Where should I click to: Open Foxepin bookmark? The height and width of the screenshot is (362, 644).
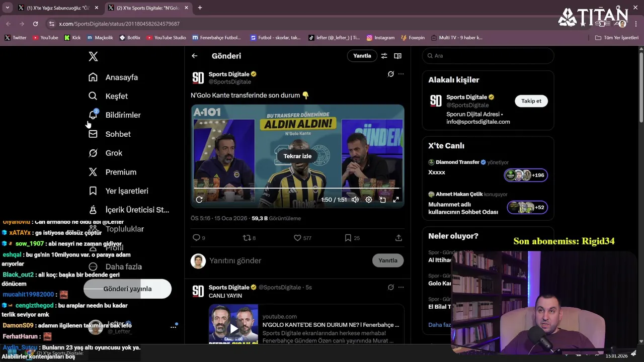pos(413,38)
